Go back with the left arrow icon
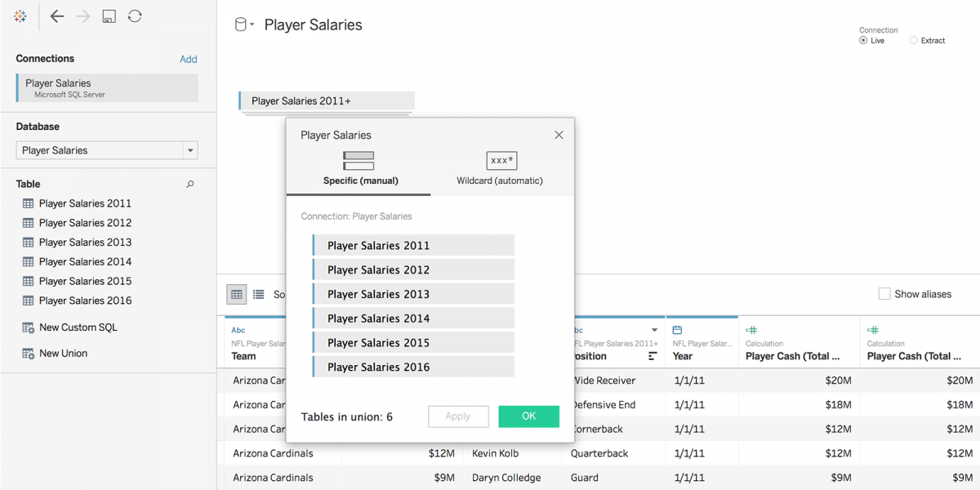The width and height of the screenshot is (980, 490). pos(56,16)
